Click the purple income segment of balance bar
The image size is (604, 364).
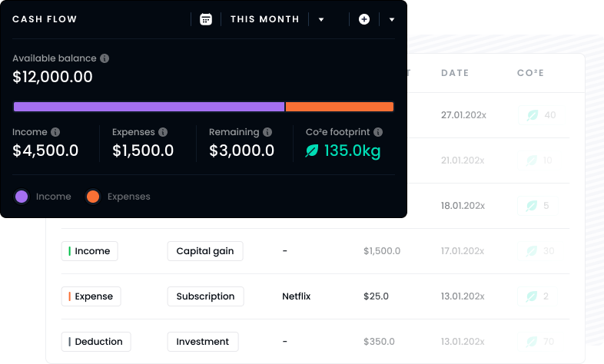tap(148, 107)
